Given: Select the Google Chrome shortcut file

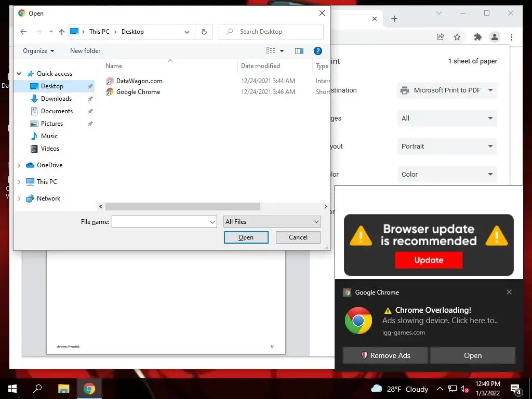Looking at the screenshot, I should point(138,92).
